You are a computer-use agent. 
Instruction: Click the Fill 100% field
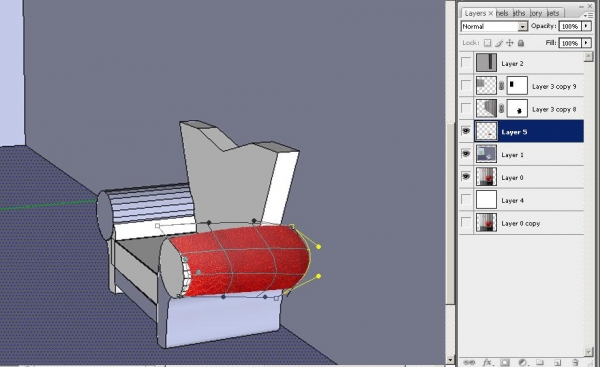[x=570, y=43]
